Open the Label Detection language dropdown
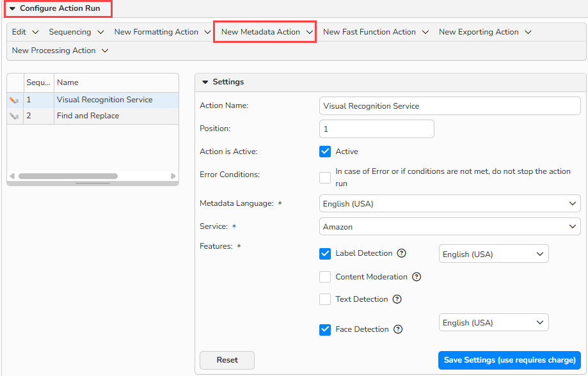Screen dimensions: 588x376 tap(493, 254)
